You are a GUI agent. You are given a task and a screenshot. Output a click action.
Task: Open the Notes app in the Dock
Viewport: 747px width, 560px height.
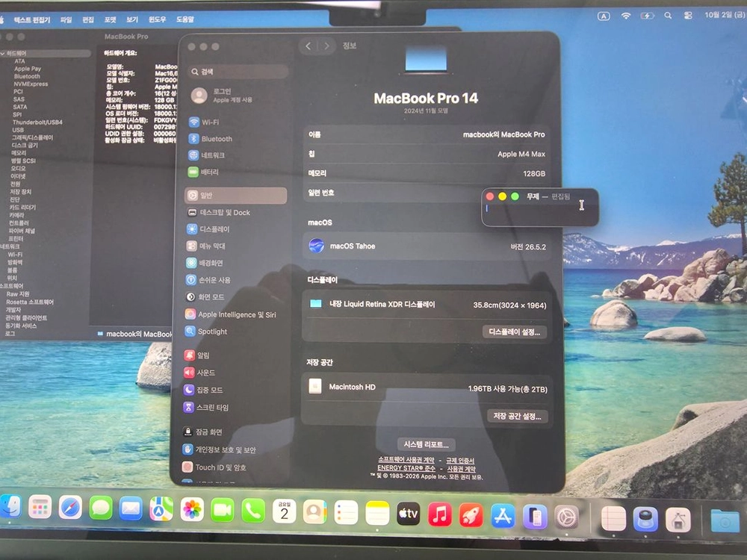[377, 514]
